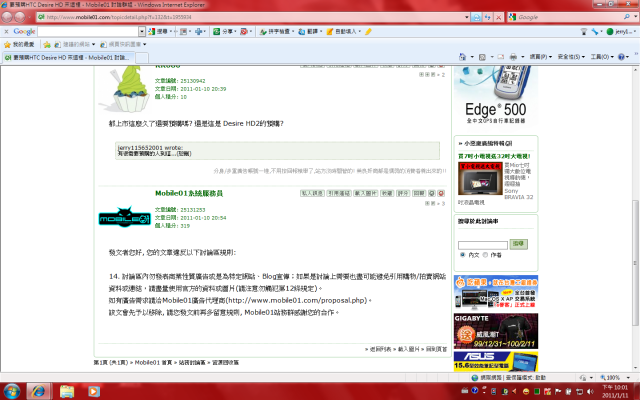Click the Windows Start orb

tap(11, 391)
